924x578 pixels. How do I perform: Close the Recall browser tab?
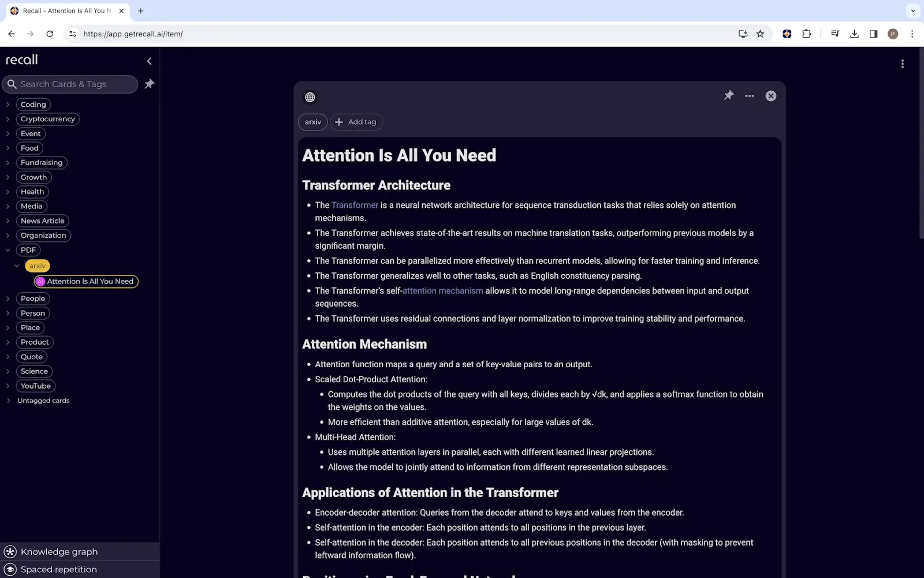pos(121,10)
